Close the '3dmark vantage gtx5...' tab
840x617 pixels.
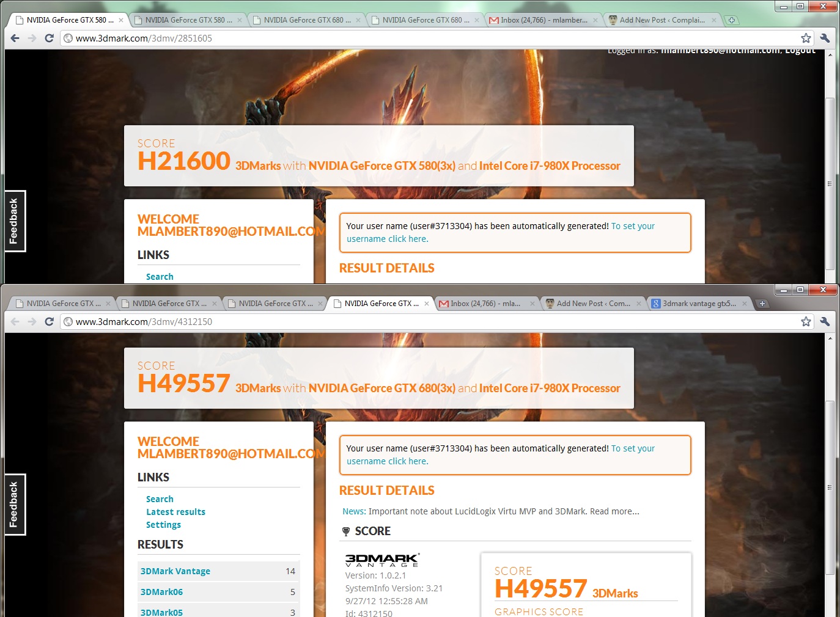coord(745,304)
